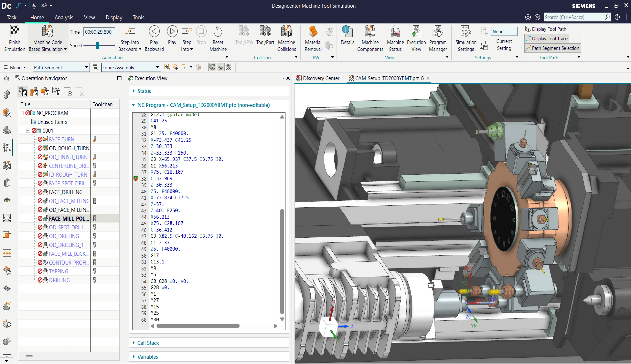
Task: Click the resource bar settings gear
Action: pos(7,79)
